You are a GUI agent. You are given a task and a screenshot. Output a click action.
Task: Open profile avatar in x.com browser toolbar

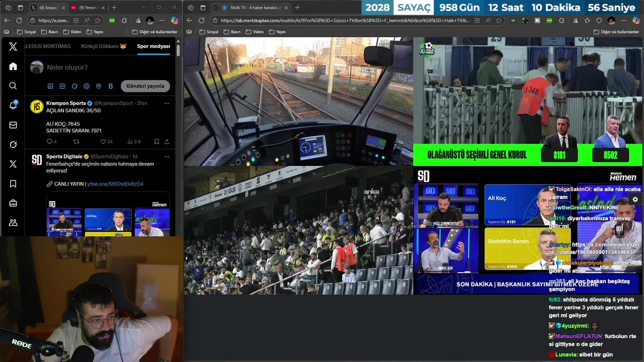tap(150, 20)
